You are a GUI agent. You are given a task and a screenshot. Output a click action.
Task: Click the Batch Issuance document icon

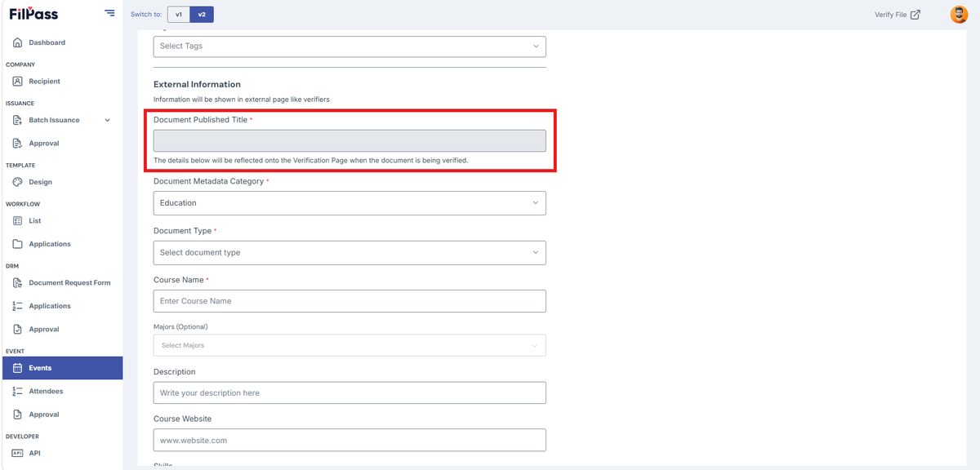(x=18, y=120)
